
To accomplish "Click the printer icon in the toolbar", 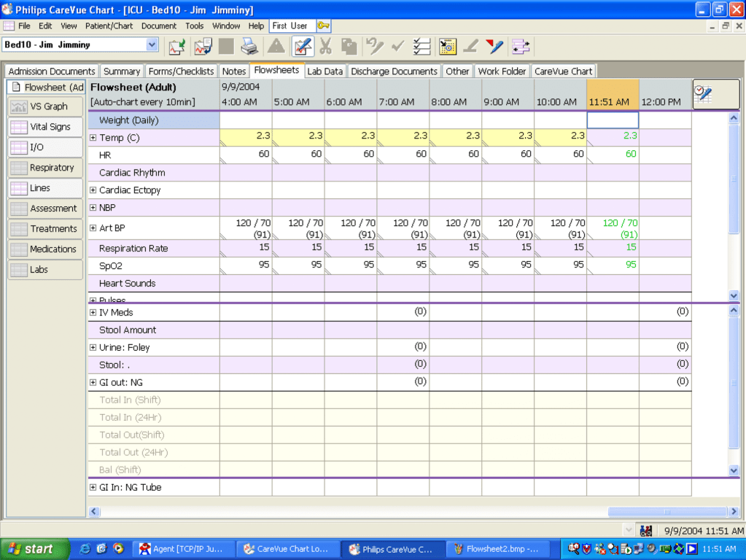I will pyautogui.click(x=249, y=46).
